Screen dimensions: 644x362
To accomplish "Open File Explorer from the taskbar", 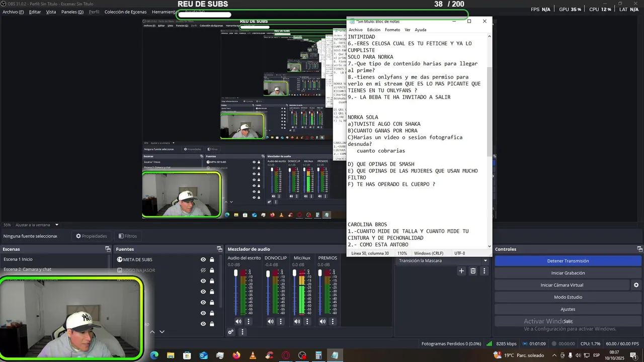I will coord(171,355).
